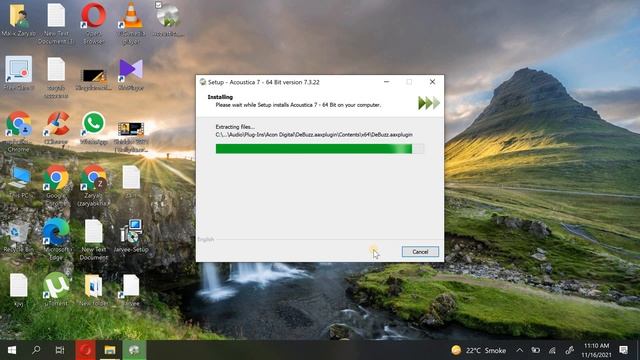The height and width of the screenshot is (360, 640).
Task: Cancel the Acoustica 7 installation
Action: (x=420, y=251)
